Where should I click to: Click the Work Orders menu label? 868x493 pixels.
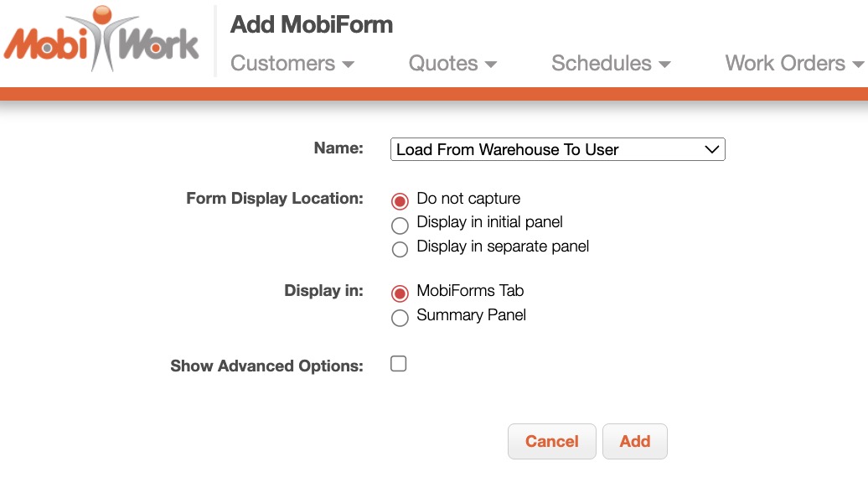tap(785, 64)
